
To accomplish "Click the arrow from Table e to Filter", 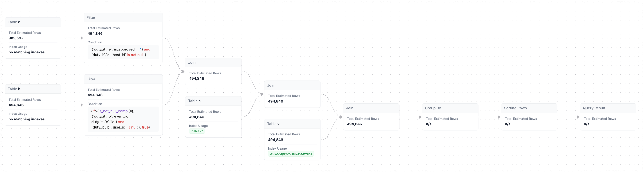I will [72, 38].
